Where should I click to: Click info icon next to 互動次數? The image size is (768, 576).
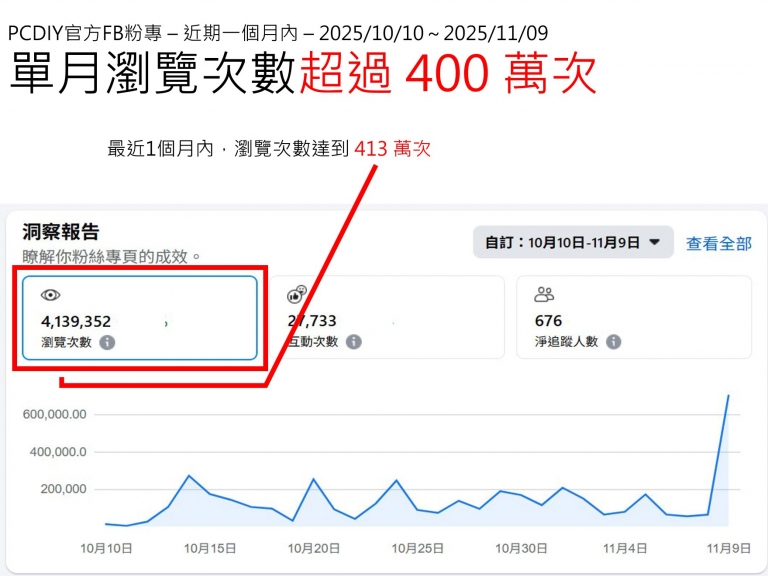click(x=353, y=342)
